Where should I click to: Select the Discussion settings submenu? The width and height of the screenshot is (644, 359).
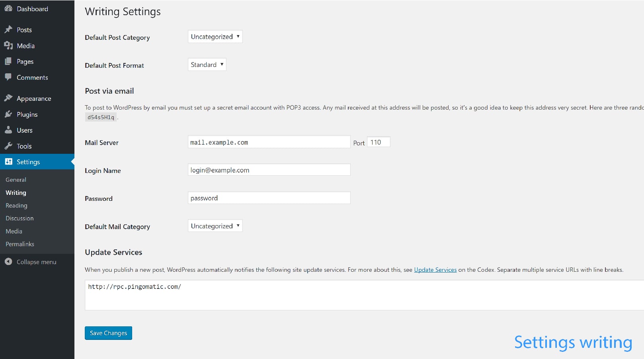pyautogui.click(x=20, y=218)
